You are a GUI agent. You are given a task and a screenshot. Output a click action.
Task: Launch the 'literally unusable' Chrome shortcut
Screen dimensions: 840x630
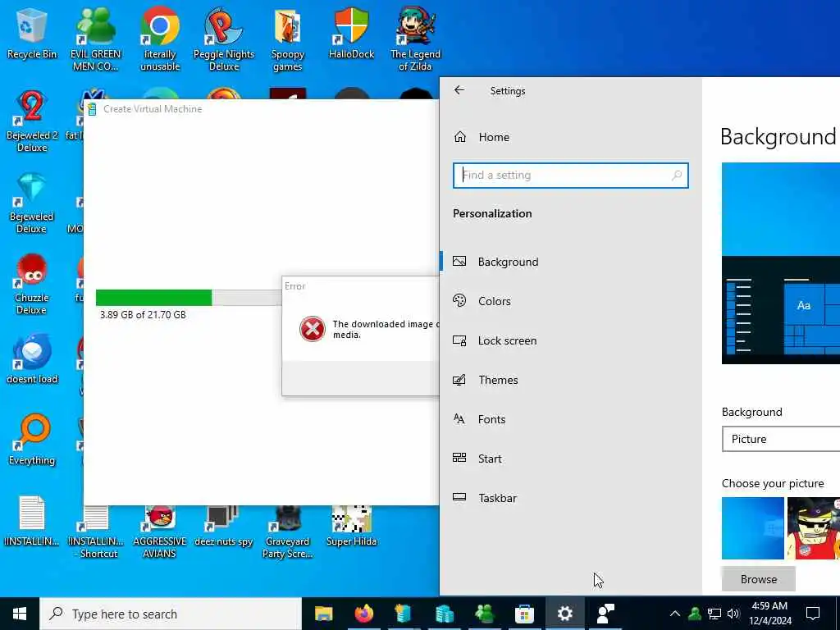(160, 39)
